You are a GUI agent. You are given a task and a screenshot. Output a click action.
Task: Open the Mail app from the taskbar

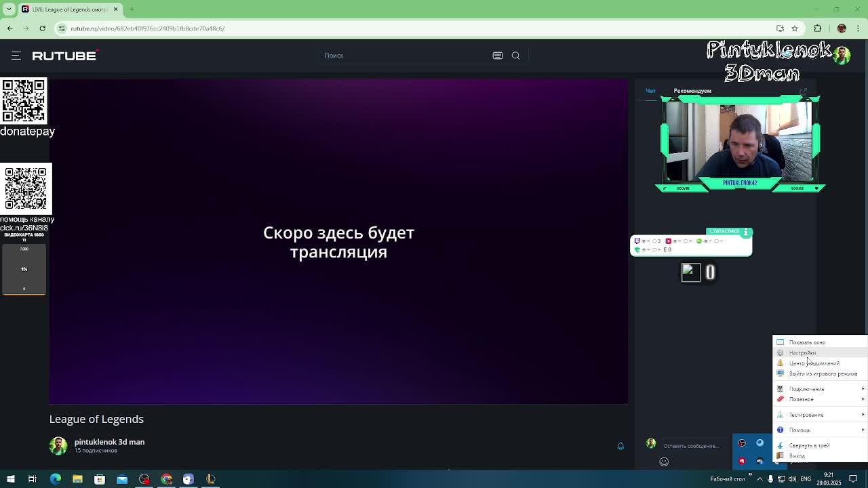point(122,479)
